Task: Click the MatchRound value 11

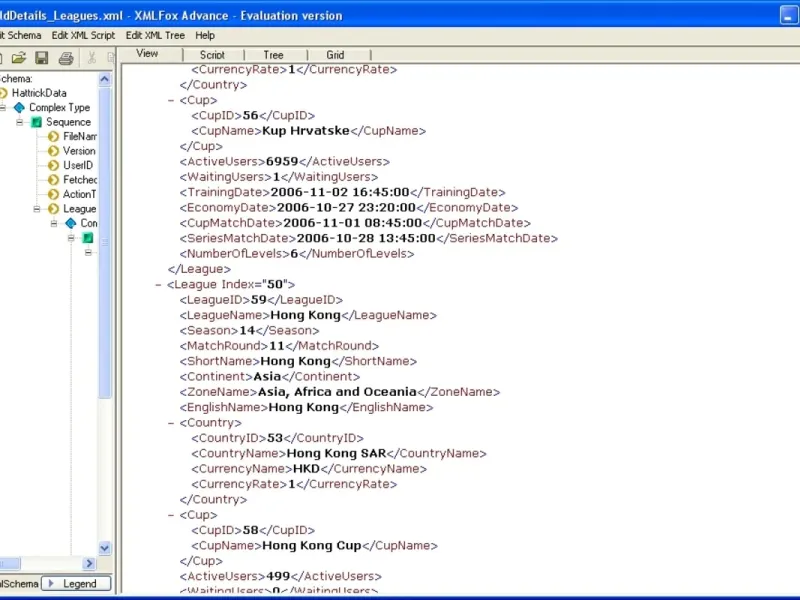Action: [277, 346]
